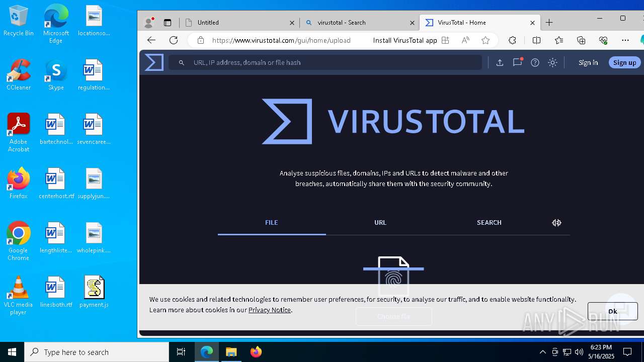Image resolution: width=644 pixels, height=362 pixels.
Task: Click the VirusTotal search input field
Action: [x=325, y=62]
